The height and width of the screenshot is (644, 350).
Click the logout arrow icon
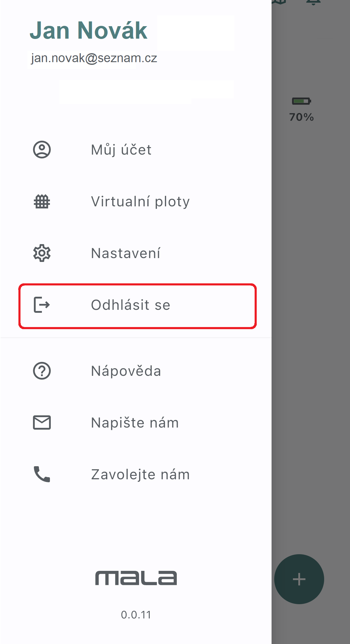point(42,305)
